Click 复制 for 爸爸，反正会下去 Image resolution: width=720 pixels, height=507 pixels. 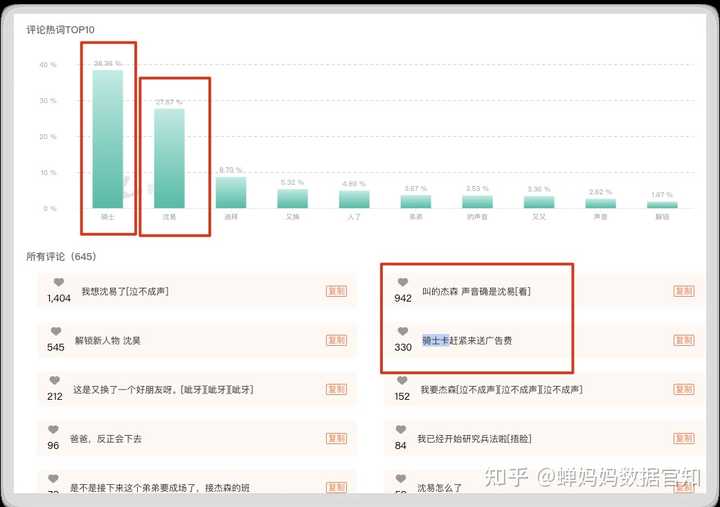pyautogui.click(x=336, y=439)
